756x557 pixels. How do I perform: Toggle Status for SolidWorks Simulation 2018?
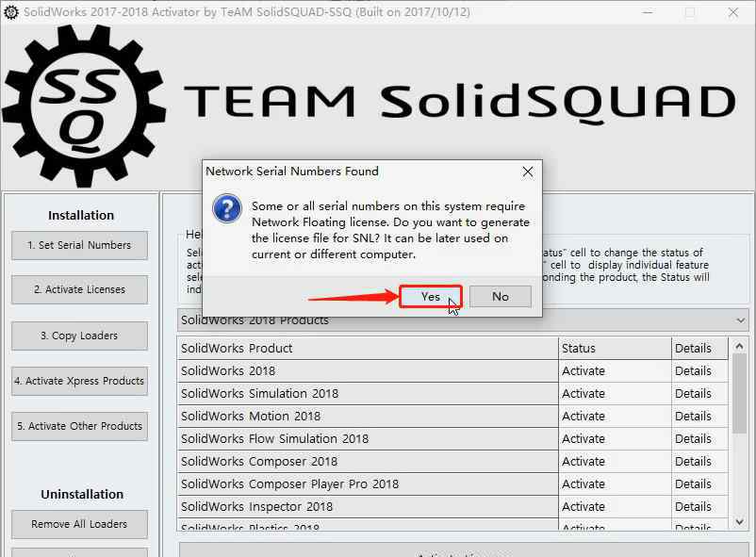pyautogui.click(x=615, y=394)
